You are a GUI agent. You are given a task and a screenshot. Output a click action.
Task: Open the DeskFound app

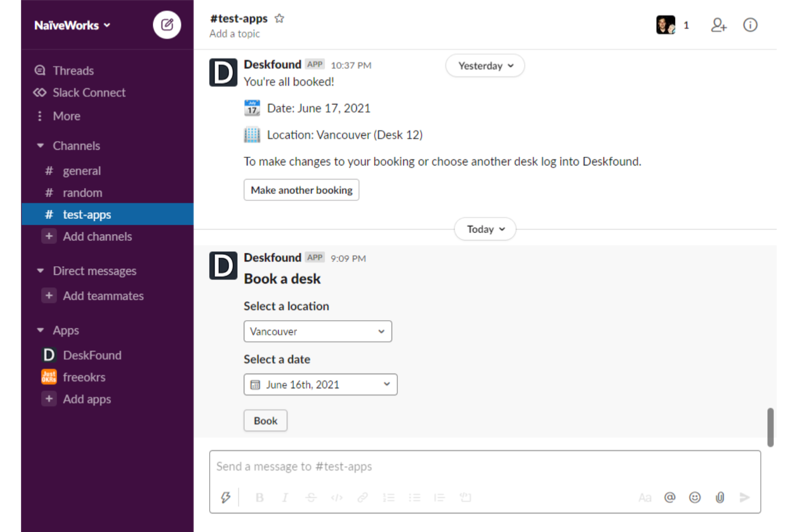pos(107,355)
